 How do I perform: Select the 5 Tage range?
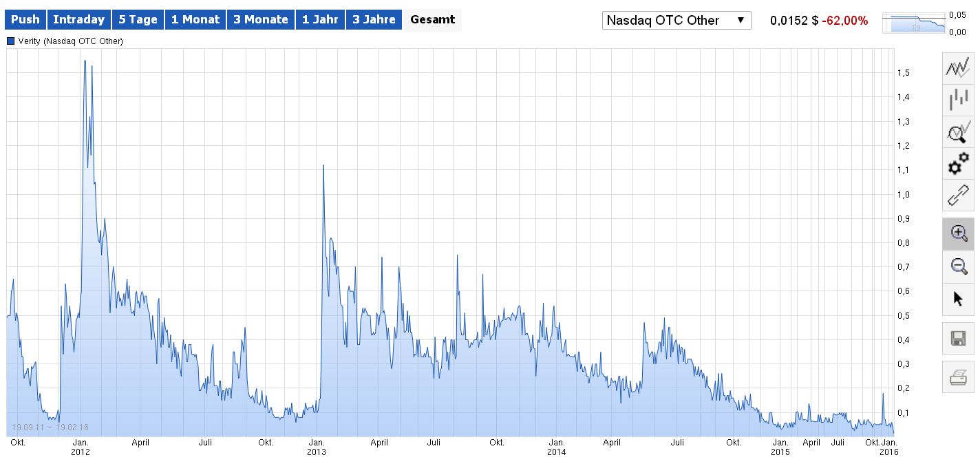138,19
